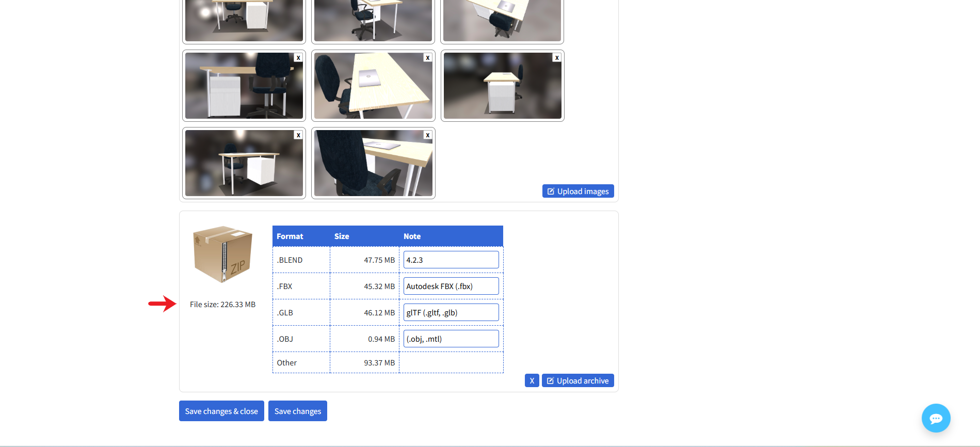Open partially visible first top-row thumbnail
Viewport: 980px width, 447px height.
coord(244,21)
